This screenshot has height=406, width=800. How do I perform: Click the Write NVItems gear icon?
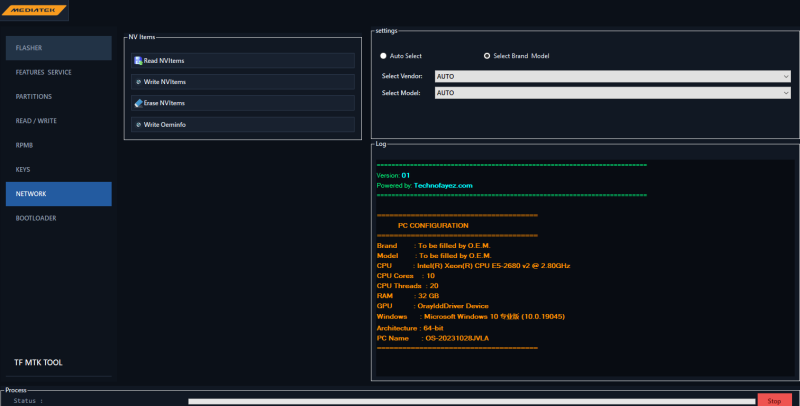point(138,82)
